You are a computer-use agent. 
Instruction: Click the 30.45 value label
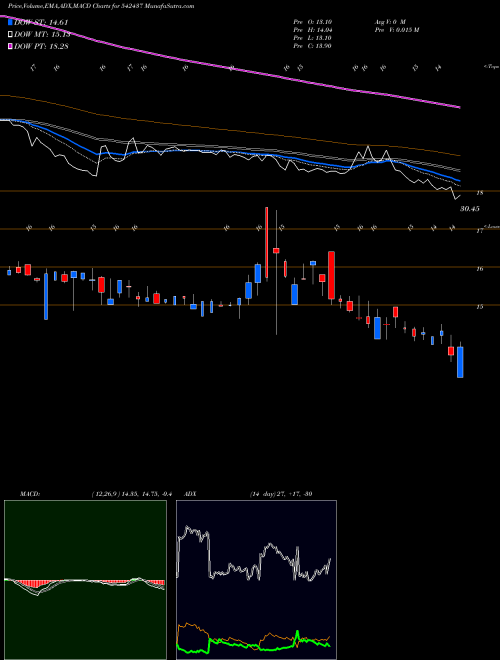[x=470, y=208]
